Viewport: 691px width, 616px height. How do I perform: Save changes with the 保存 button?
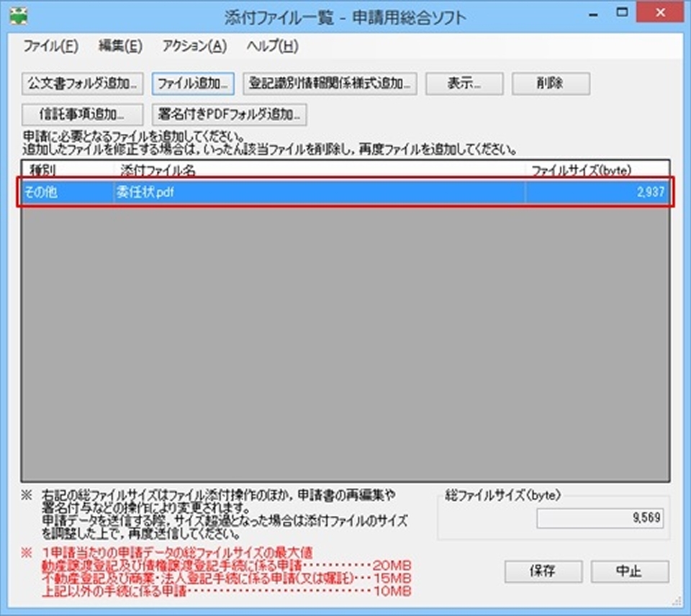[543, 572]
